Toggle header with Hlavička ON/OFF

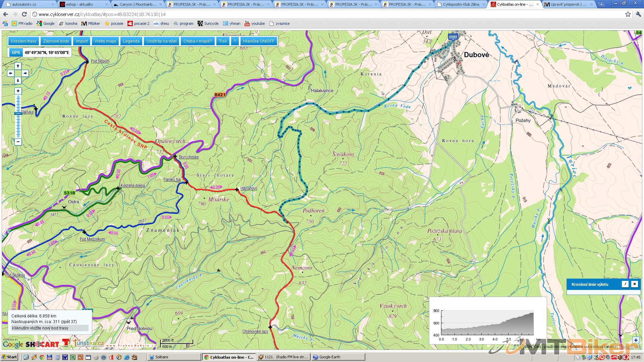click(259, 41)
